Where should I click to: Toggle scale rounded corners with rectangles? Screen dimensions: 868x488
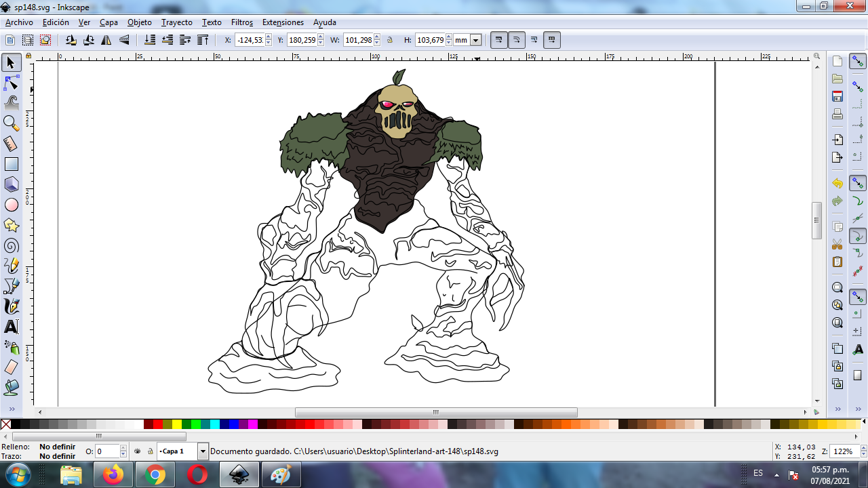516,40
